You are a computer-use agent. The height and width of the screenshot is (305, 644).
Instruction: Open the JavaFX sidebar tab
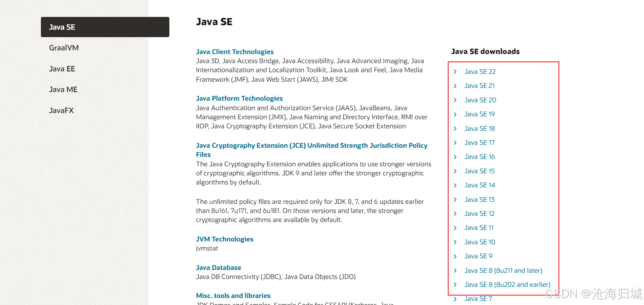coord(61,111)
